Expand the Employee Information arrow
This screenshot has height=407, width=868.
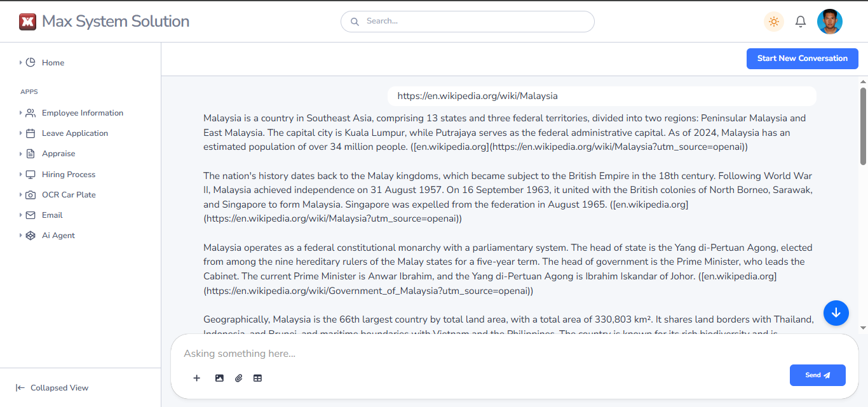[20, 113]
